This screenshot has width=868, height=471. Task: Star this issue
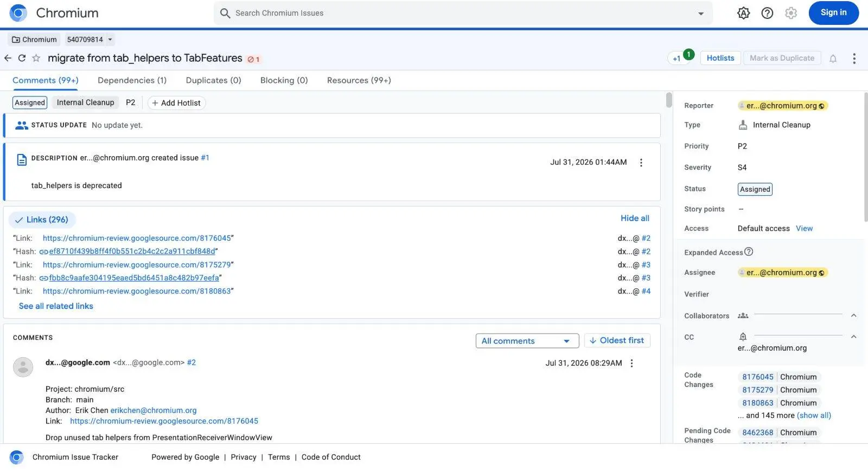click(36, 58)
